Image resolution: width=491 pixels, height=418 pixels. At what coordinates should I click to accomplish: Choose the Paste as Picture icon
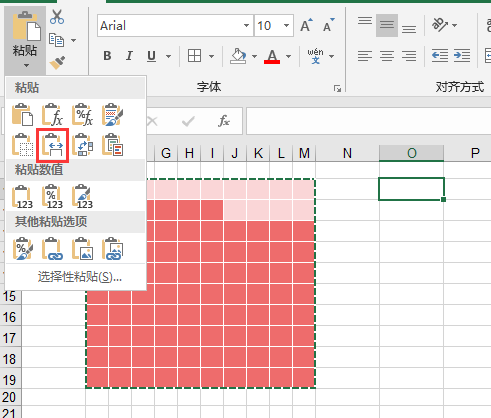(x=83, y=249)
